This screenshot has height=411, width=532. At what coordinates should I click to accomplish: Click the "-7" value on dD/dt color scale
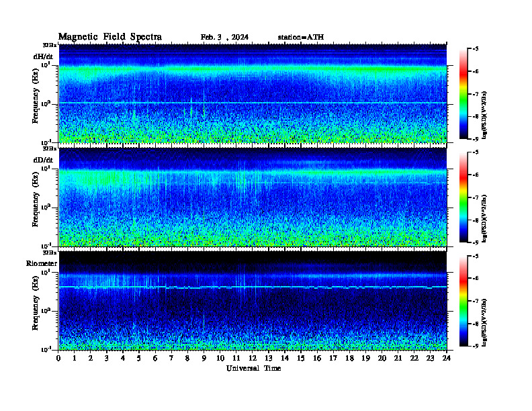pyautogui.click(x=475, y=197)
